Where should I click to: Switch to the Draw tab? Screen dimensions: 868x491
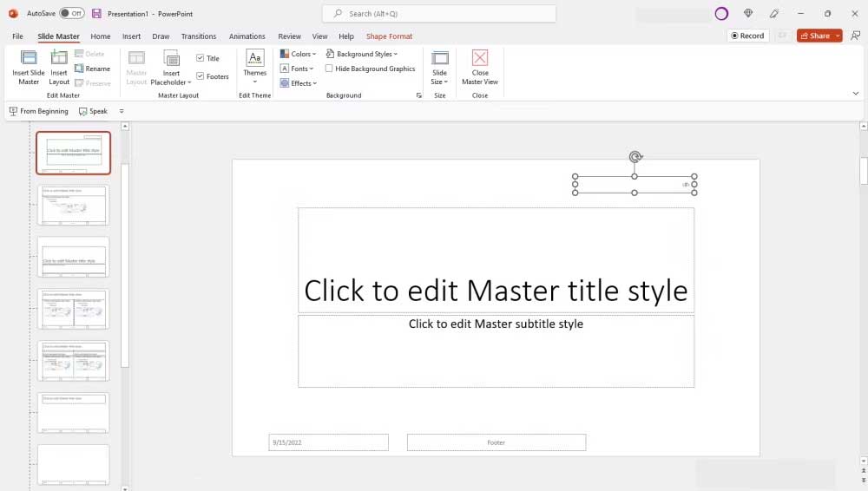click(161, 36)
